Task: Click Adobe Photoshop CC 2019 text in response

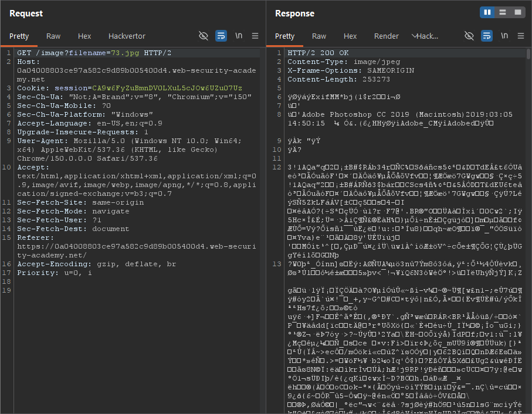Action: pos(355,114)
